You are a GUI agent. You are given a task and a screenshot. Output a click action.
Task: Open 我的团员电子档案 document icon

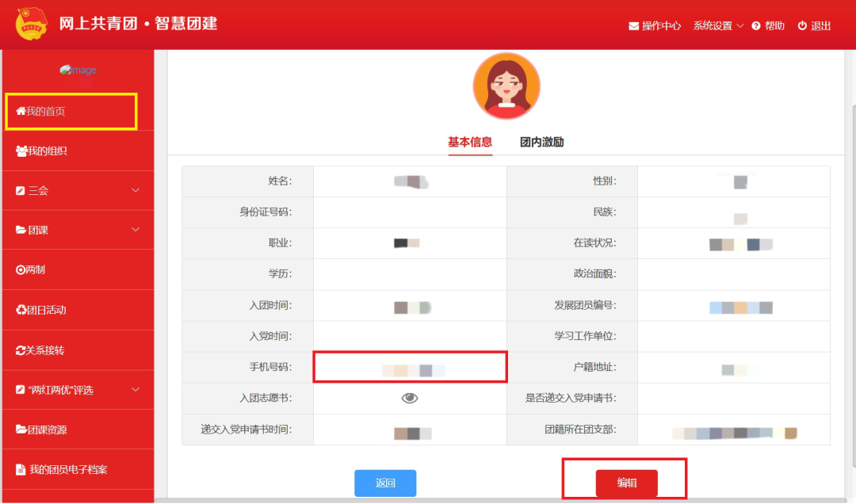[21, 470]
